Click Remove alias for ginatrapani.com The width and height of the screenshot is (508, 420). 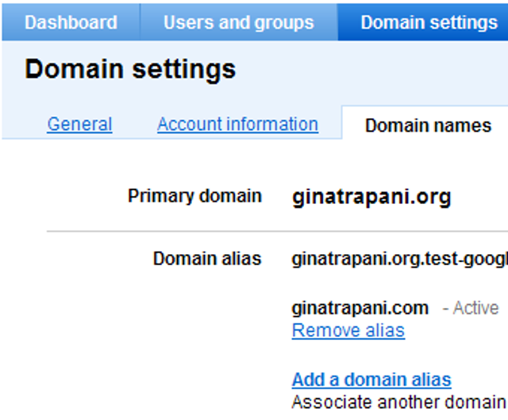pos(348,330)
